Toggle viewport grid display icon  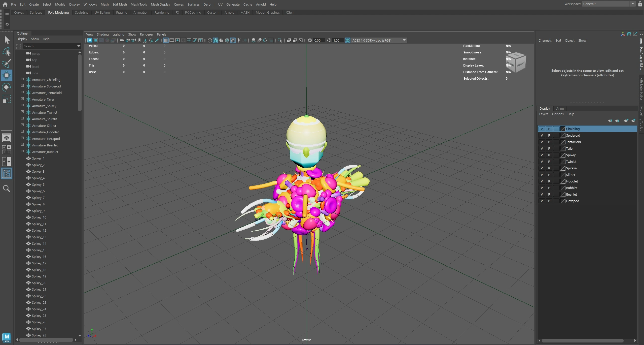166,40
